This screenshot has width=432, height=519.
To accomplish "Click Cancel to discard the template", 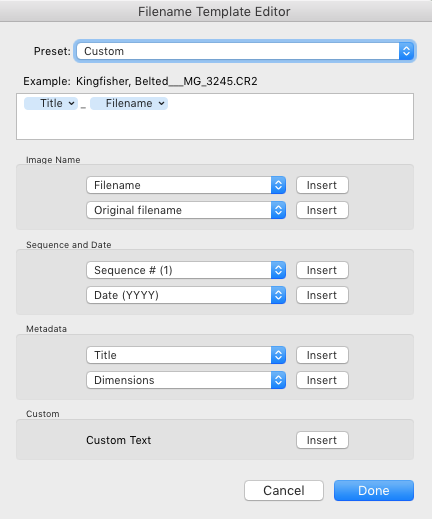I will tap(284, 490).
